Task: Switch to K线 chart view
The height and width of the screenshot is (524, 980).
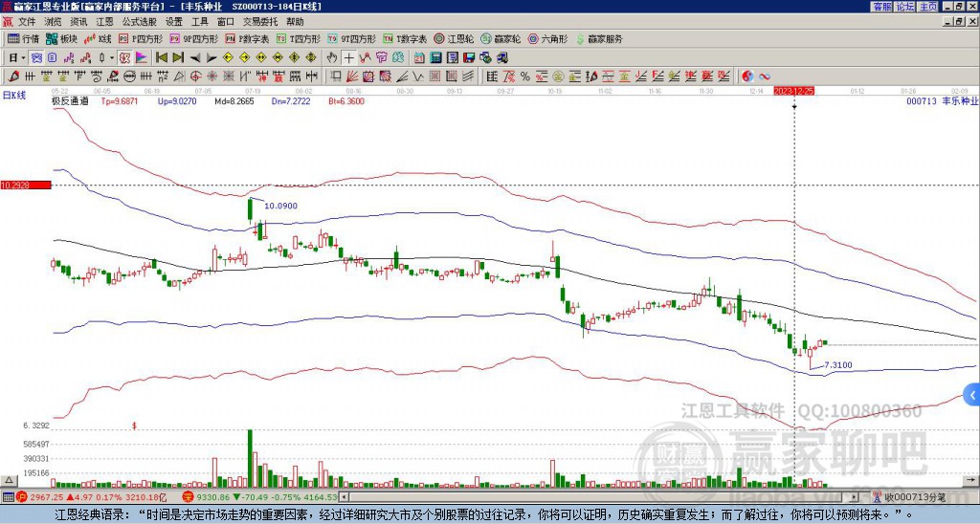Action: (x=98, y=38)
